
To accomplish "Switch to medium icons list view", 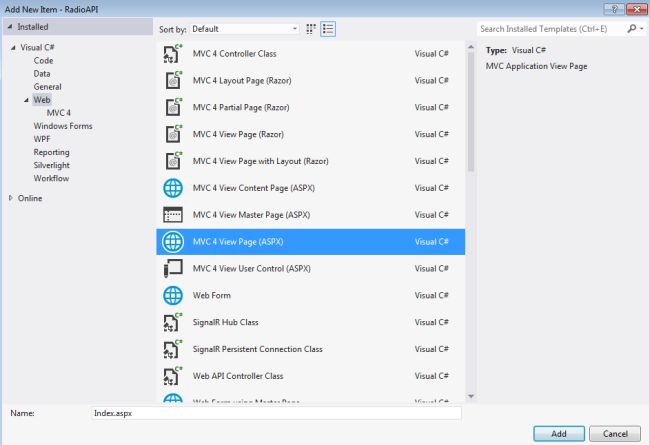I will [x=328, y=29].
